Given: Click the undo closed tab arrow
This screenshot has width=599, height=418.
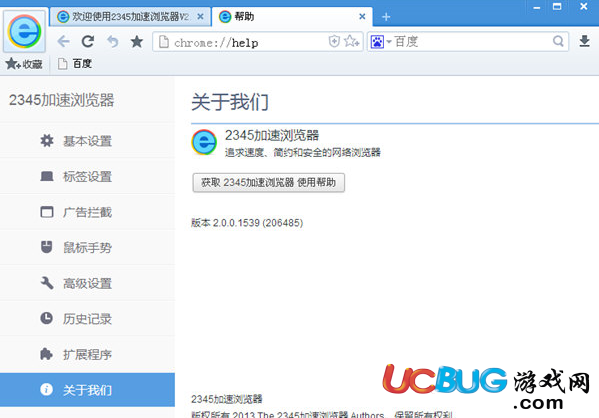Looking at the screenshot, I should 113,41.
